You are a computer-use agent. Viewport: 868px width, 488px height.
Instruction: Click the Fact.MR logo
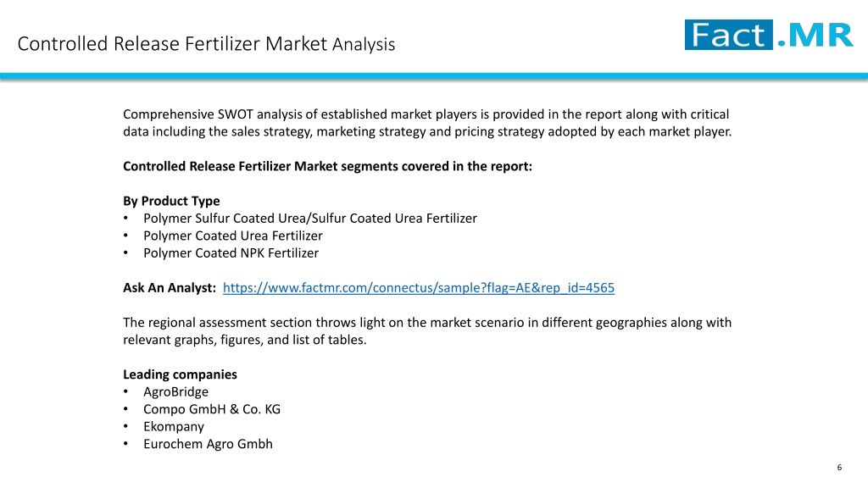click(769, 35)
